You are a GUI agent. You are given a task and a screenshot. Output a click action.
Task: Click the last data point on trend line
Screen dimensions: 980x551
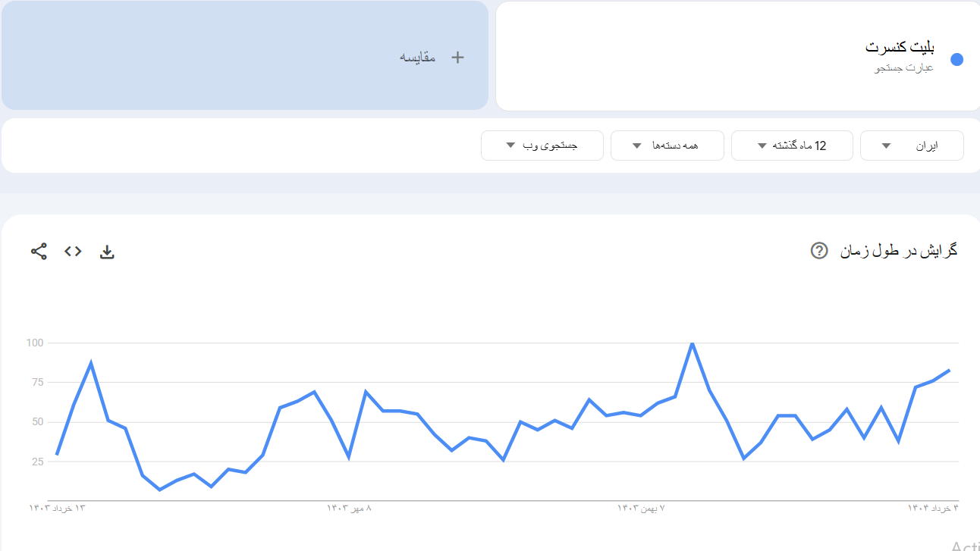[x=950, y=370]
